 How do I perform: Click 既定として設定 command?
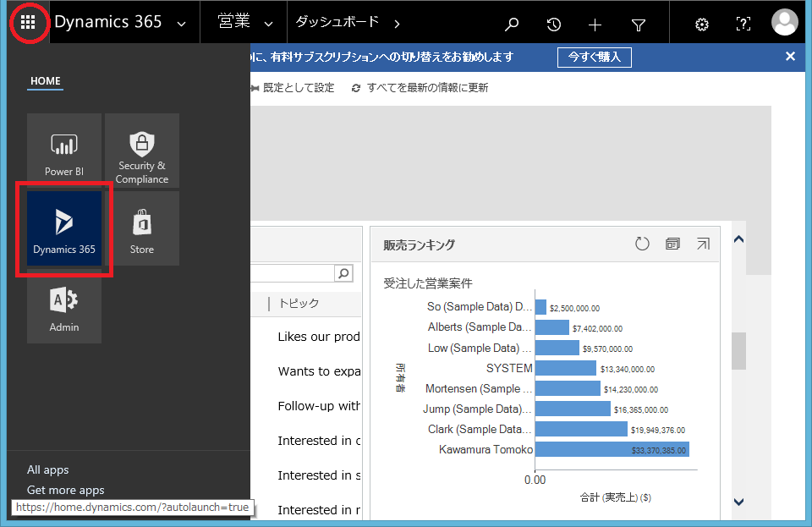point(294,88)
